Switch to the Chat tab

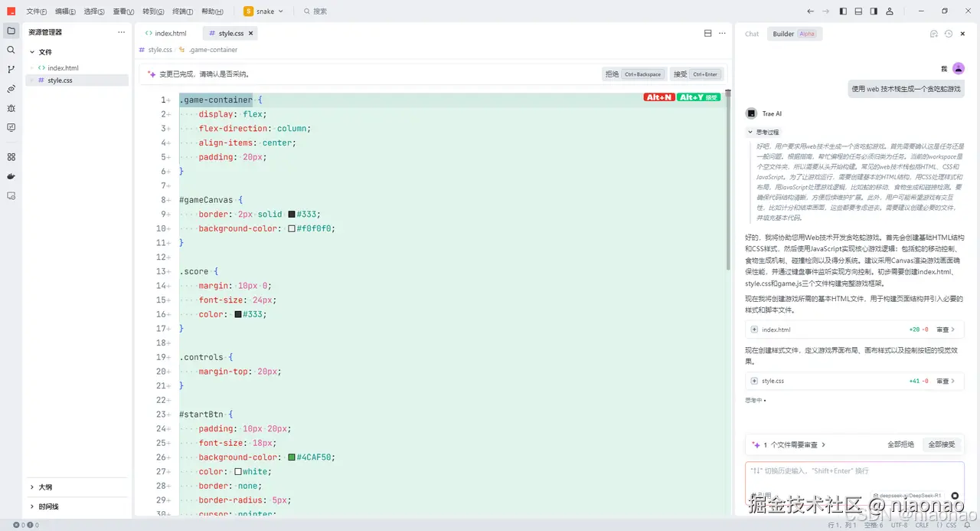pos(752,34)
